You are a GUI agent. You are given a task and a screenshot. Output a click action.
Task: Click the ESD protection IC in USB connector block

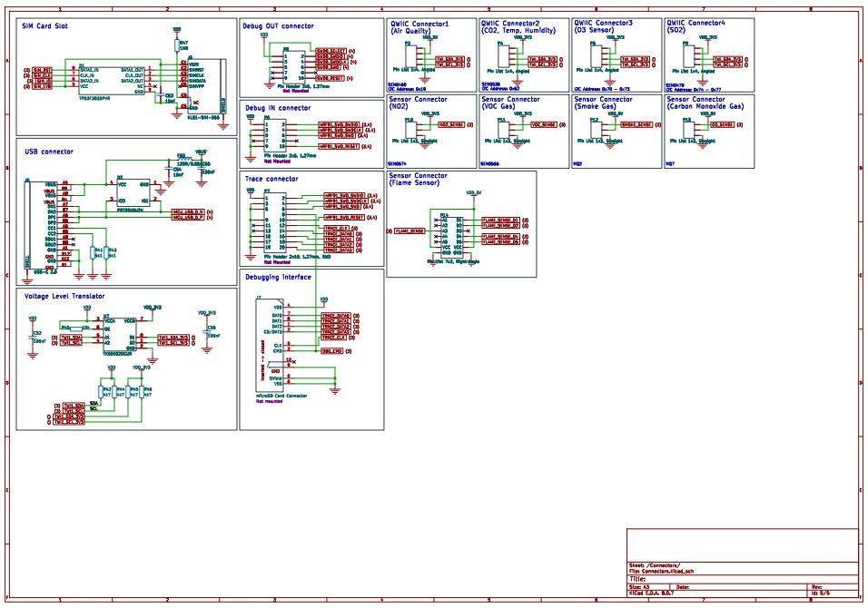pyautogui.click(x=133, y=191)
